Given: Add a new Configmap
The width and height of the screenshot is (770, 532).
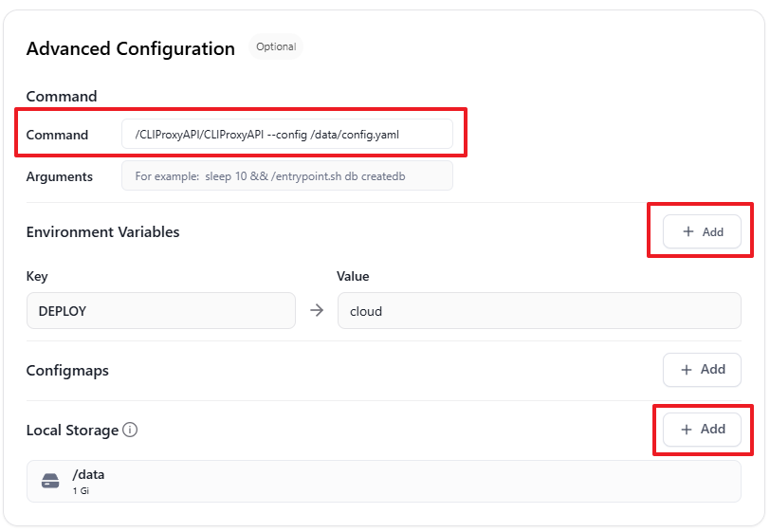Looking at the screenshot, I should point(702,369).
